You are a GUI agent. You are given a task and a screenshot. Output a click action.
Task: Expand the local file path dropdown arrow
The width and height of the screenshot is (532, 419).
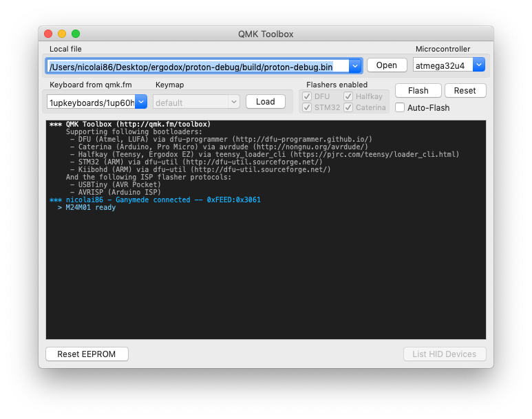[355, 66]
